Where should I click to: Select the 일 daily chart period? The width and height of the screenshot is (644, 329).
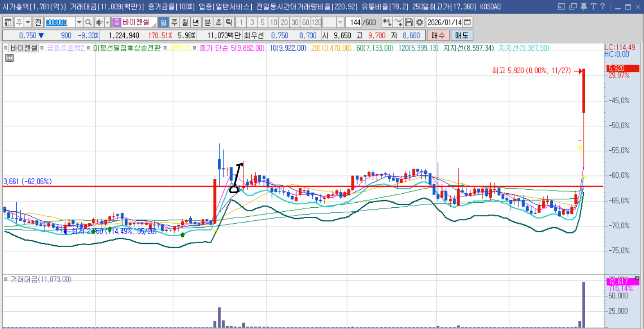point(163,22)
